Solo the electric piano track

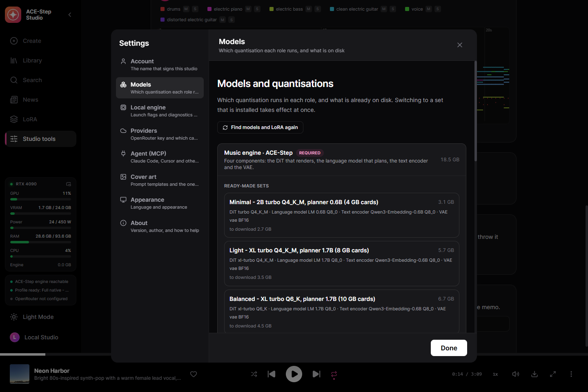257,9
